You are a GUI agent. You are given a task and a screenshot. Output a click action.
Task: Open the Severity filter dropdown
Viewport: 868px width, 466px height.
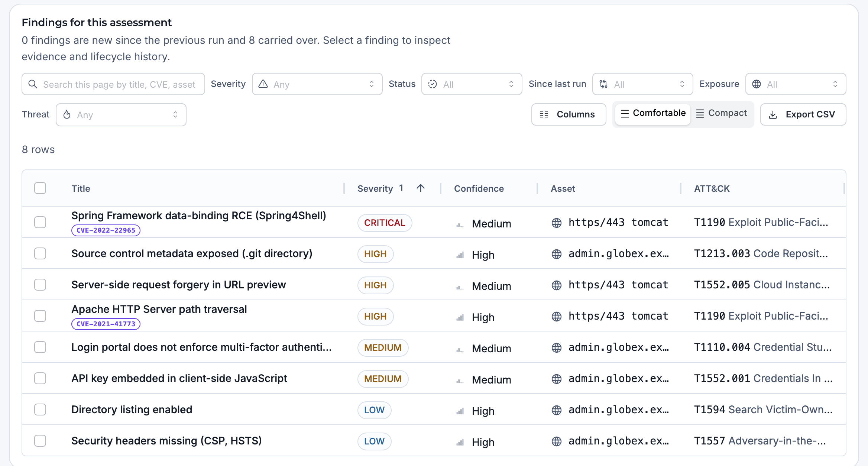click(x=317, y=84)
